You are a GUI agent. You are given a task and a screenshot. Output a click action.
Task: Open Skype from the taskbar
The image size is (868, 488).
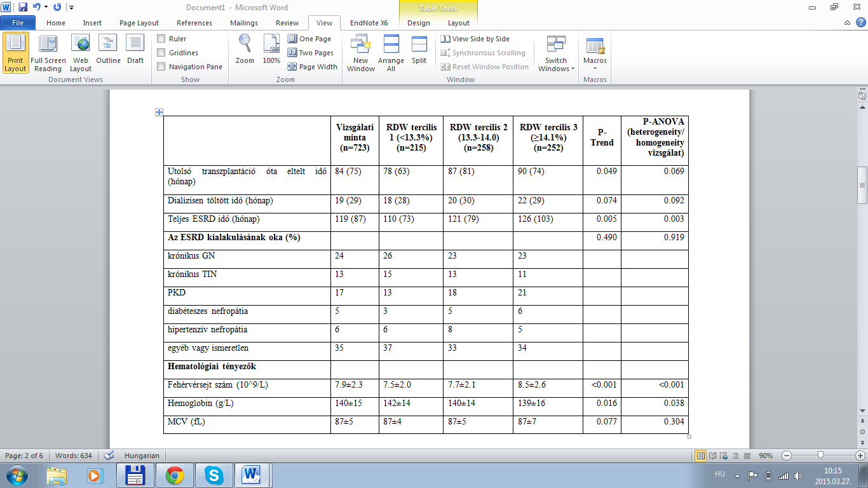213,475
